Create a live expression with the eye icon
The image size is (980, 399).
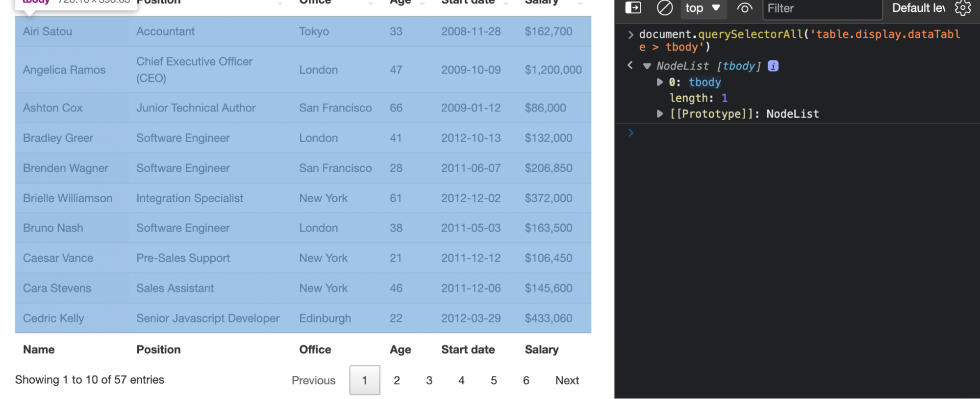click(744, 8)
